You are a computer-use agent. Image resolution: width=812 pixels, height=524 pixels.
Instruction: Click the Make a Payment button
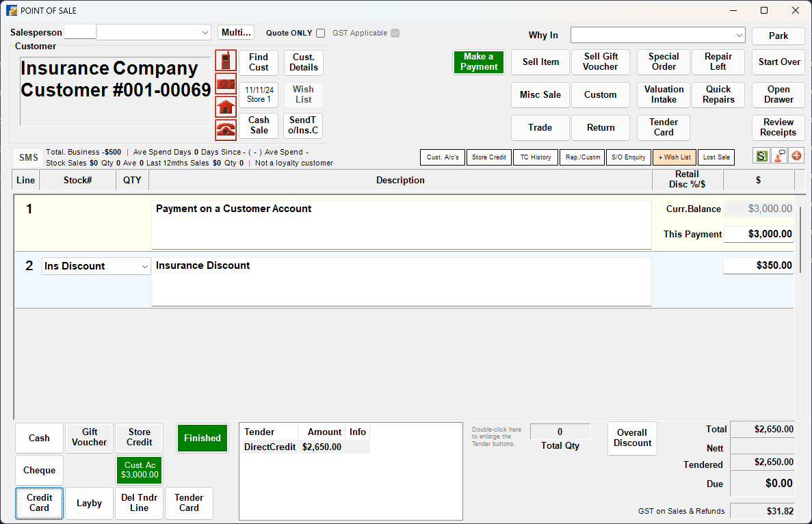click(x=478, y=62)
